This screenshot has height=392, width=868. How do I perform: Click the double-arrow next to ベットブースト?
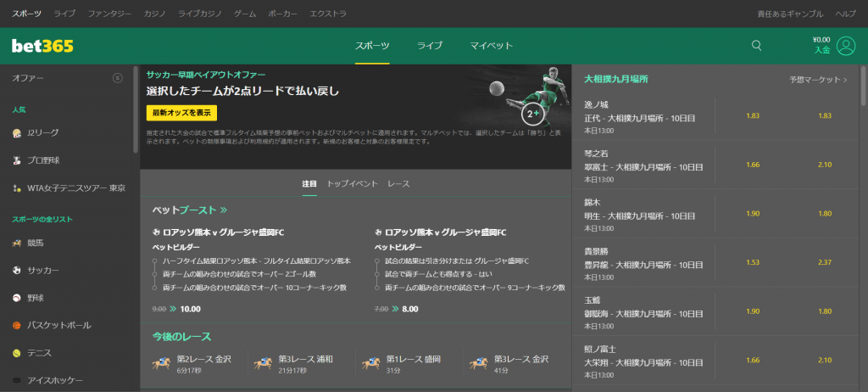pyautogui.click(x=223, y=210)
